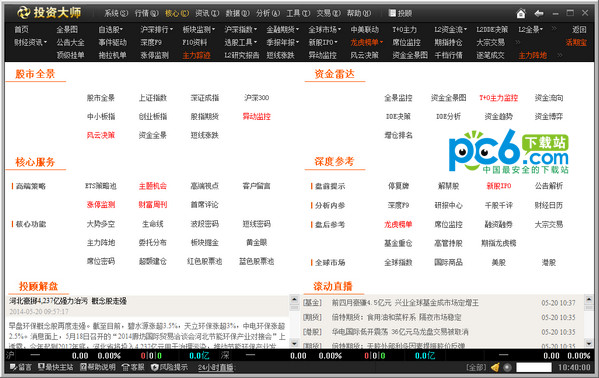599x378 pixels.
Task: Click the home icon in the title bar
Action: [521, 14]
